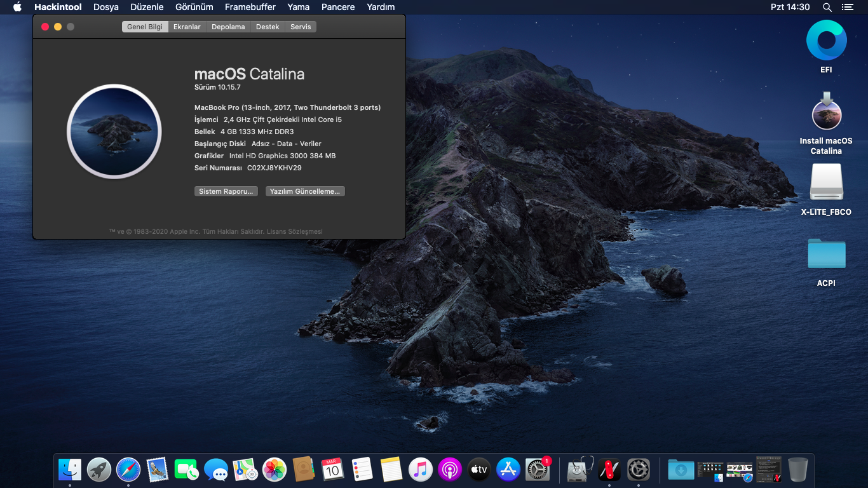Open the Photos app in dock
Viewport: 868px width, 488px height.
[x=275, y=470]
